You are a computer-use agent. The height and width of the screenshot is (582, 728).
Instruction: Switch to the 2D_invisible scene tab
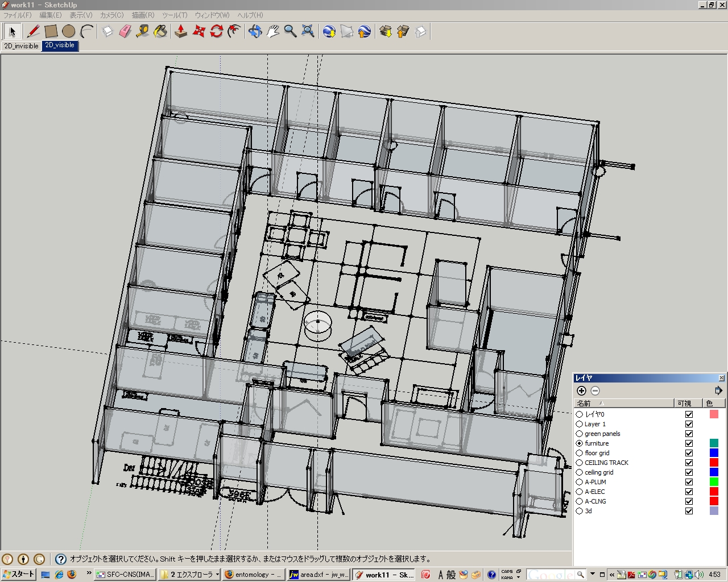coord(21,46)
